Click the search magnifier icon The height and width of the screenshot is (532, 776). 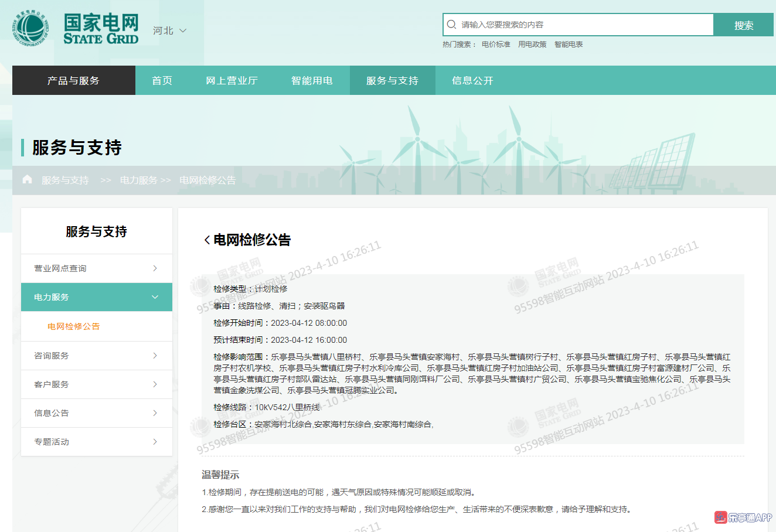tap(451, 25)
